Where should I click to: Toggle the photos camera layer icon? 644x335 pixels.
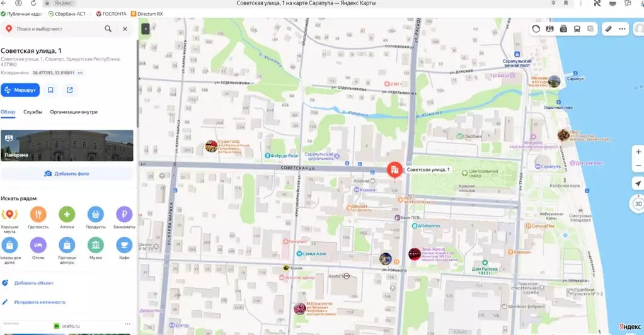(563, 29)
